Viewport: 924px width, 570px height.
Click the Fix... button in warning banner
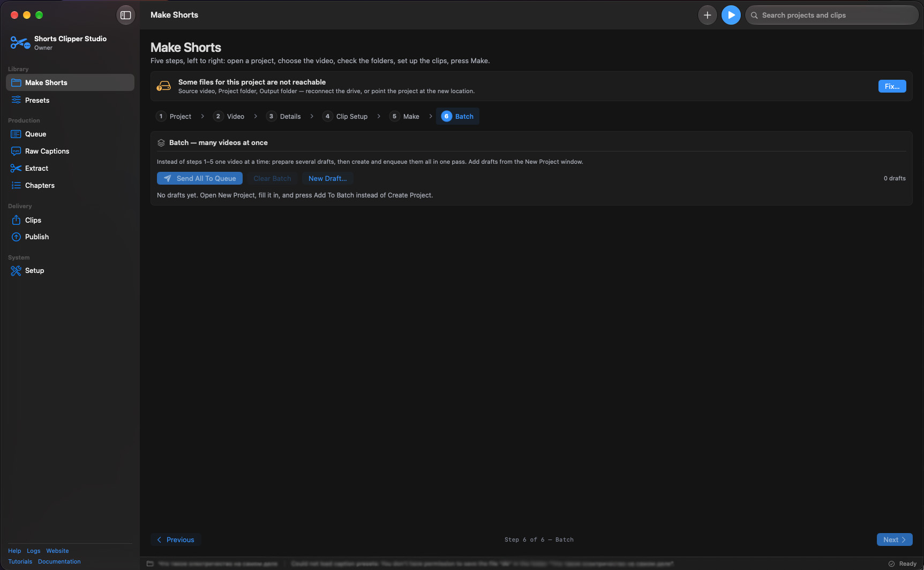click(892, 86)
